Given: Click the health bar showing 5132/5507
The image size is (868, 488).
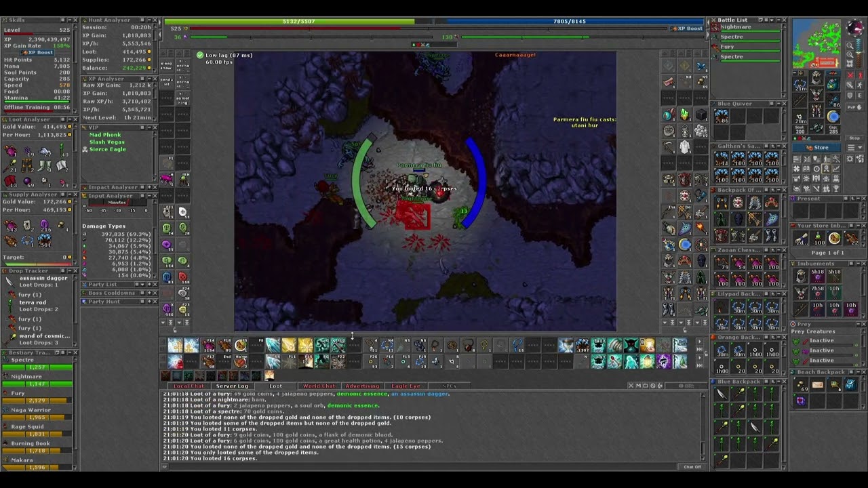Looking at the screenshot, I should 299,21.
